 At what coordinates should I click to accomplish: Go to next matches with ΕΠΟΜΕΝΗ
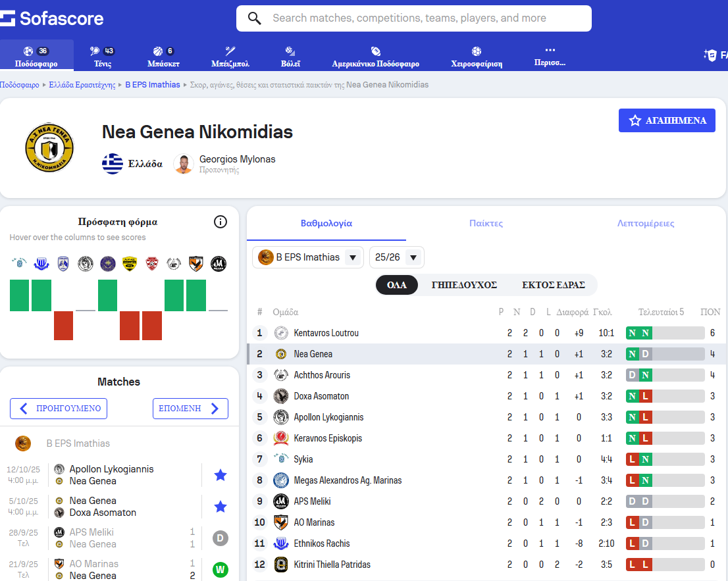pos(190,409)
